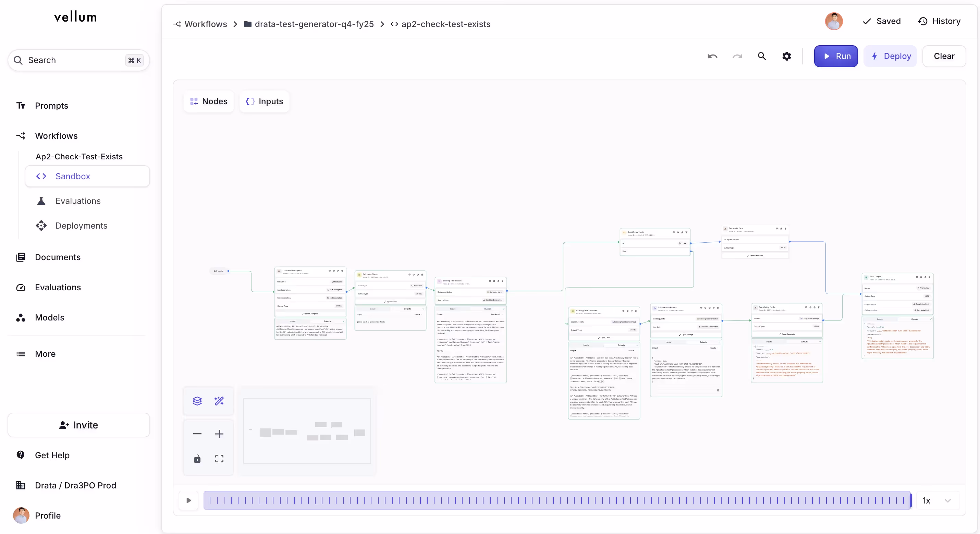The height and width of the screenshot is (534, 980).
Task: Click the Invite button
Action: 79,425
